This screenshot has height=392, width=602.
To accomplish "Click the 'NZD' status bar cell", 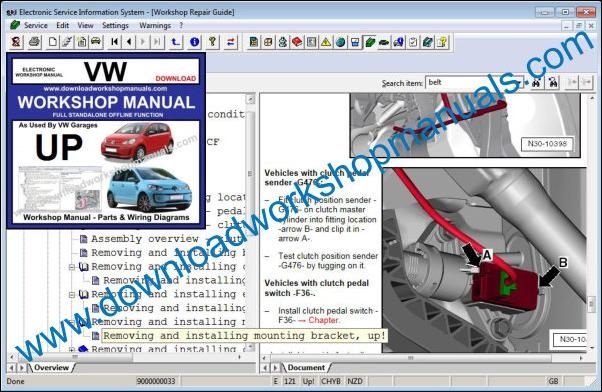I will 355,381.
